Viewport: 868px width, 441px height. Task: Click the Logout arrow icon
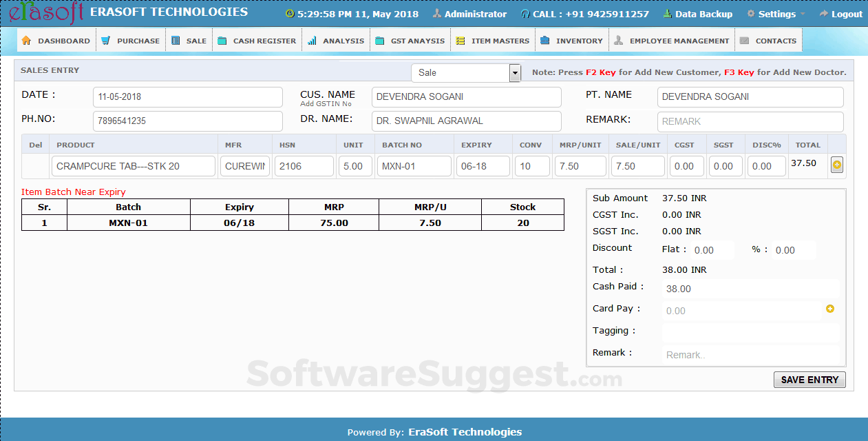coord(823,14)
